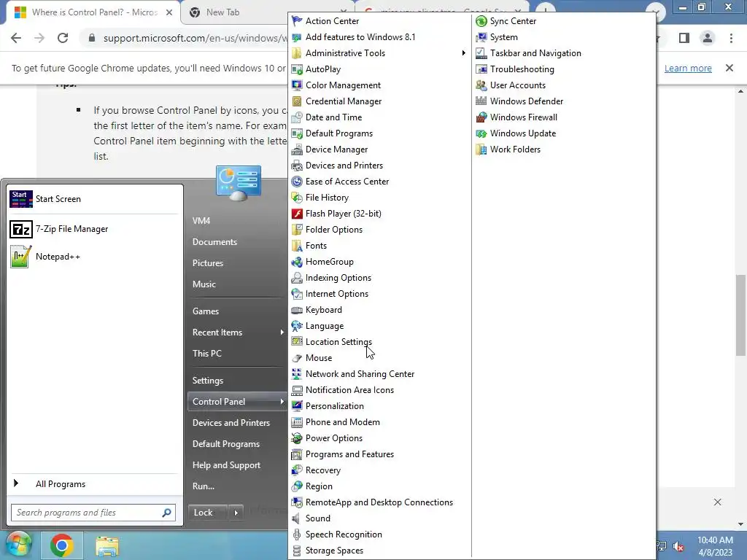Open Help and Support

pyautogui.click(x=226, y=465)
